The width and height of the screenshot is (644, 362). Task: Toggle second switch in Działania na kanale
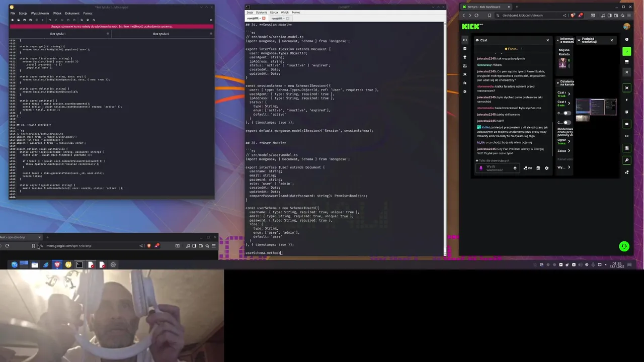(x=567, y=123)
